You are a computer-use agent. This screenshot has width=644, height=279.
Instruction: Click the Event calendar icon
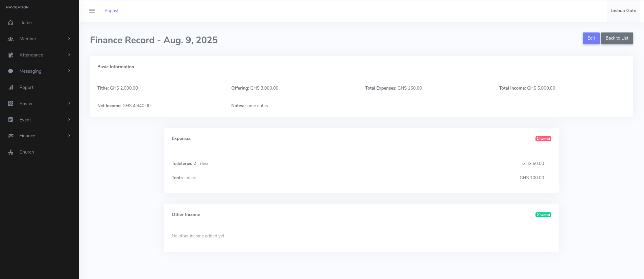(10, 120)
